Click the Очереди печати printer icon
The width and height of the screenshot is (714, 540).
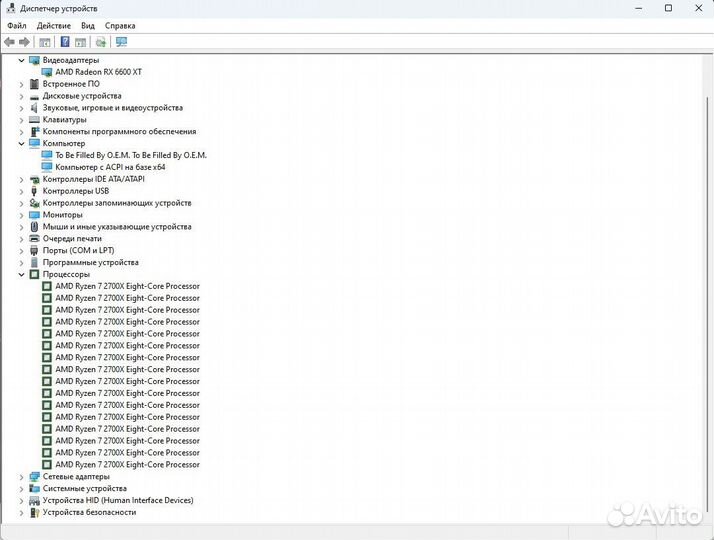coord(34,239)
